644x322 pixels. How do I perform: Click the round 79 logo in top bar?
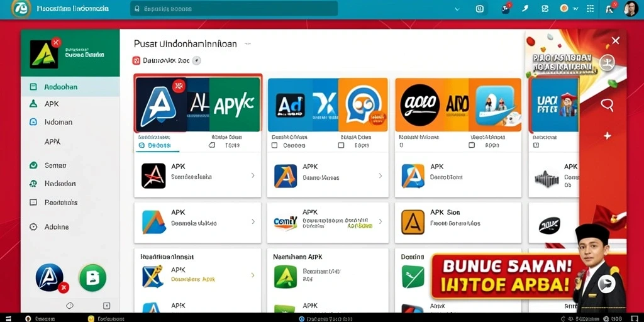click(x=21, y=9)
